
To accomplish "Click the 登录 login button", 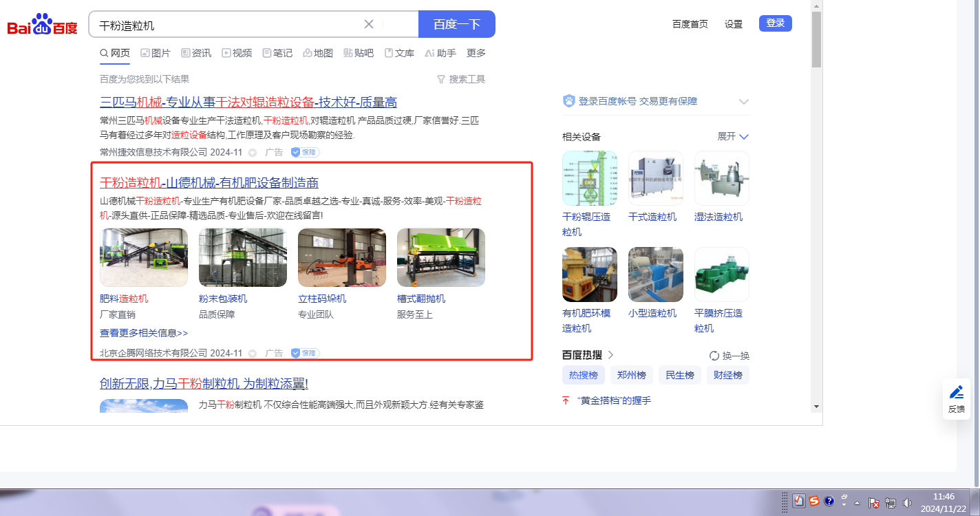I will pos(776,23).
